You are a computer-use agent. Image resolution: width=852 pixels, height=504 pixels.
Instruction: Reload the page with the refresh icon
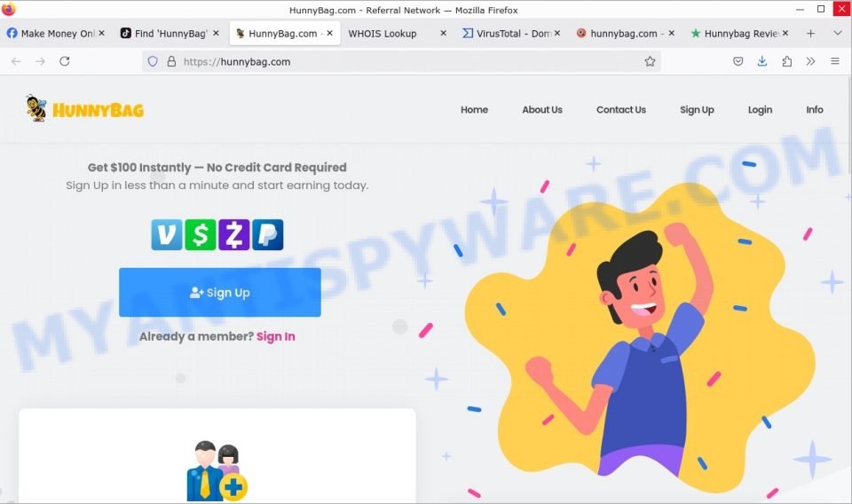coord(65,61)
